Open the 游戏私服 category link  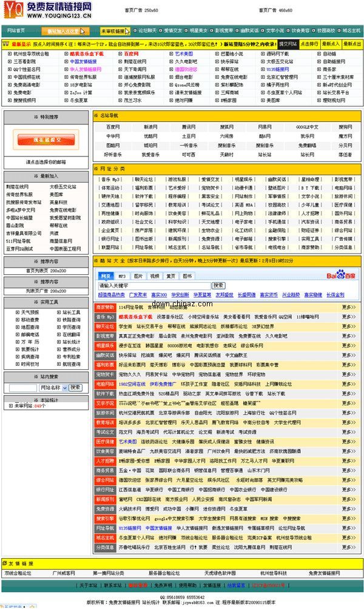pos(177,180)
